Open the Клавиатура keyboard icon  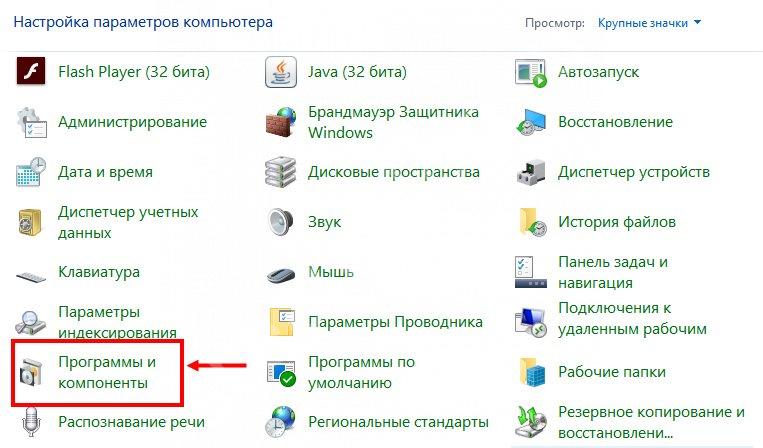click(31, 276)
